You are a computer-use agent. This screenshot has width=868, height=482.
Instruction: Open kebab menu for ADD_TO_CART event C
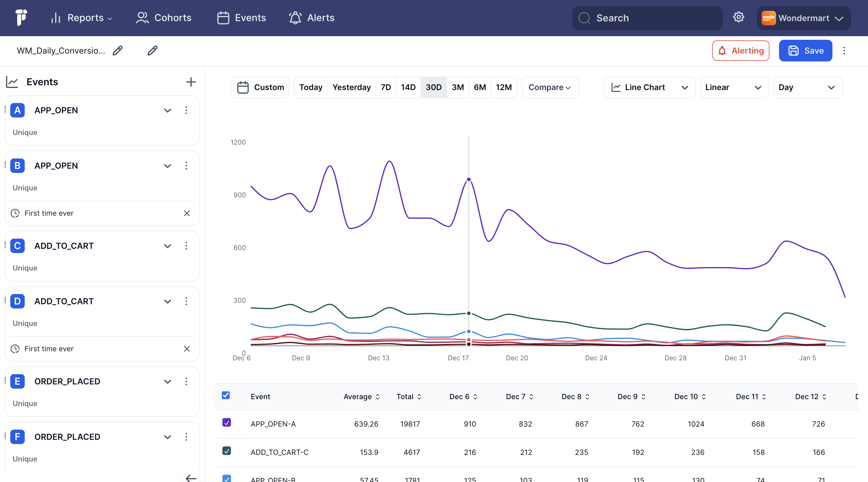pos(186,246)
